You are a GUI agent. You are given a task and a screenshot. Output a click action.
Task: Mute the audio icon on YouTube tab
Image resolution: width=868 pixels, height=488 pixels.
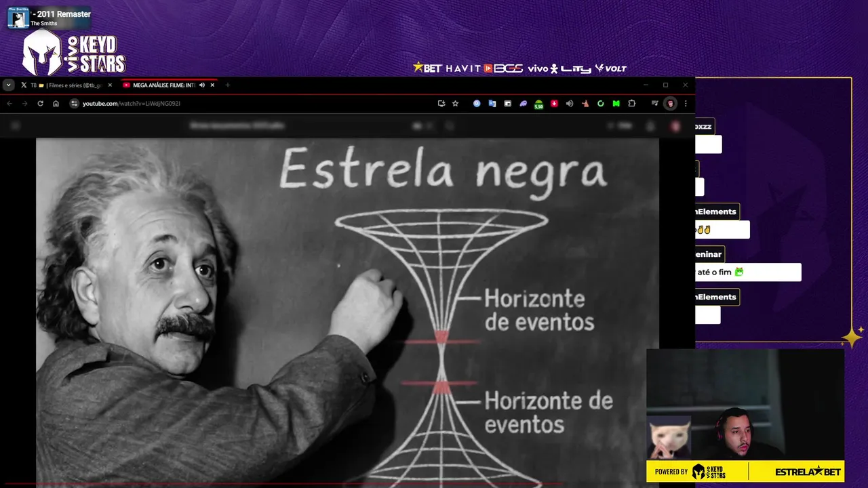click(202, 85)
